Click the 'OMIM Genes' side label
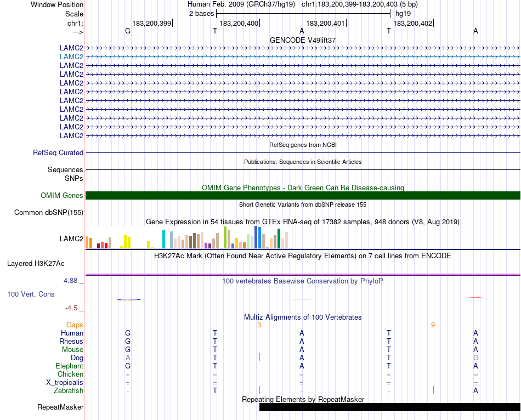 (x=61, y=195)
